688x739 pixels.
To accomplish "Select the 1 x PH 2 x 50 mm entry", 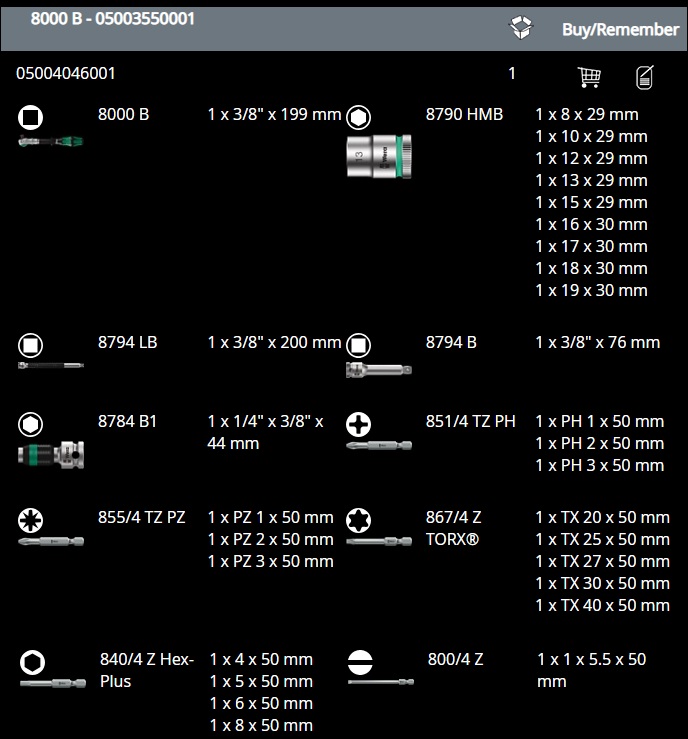I will pos(600,443).
